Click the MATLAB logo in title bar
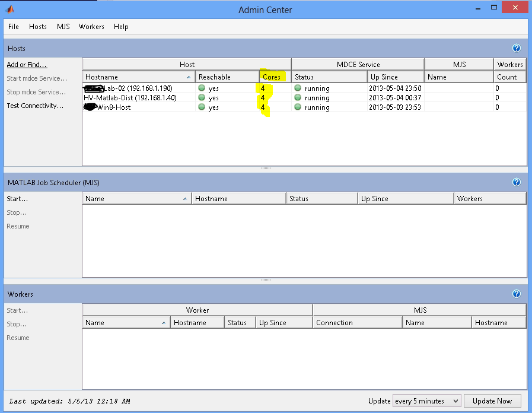 (x=10, y=9)
